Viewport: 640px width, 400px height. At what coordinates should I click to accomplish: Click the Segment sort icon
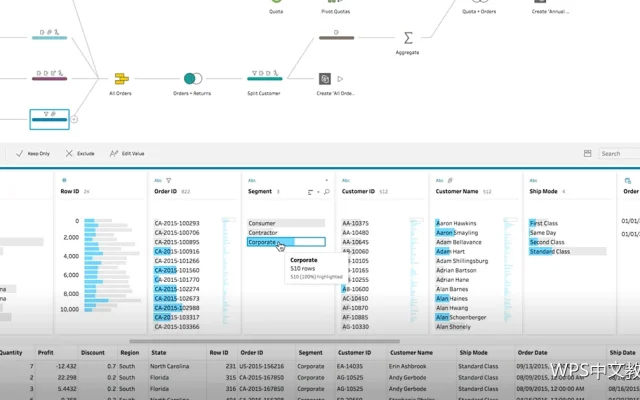pos(311,192)
